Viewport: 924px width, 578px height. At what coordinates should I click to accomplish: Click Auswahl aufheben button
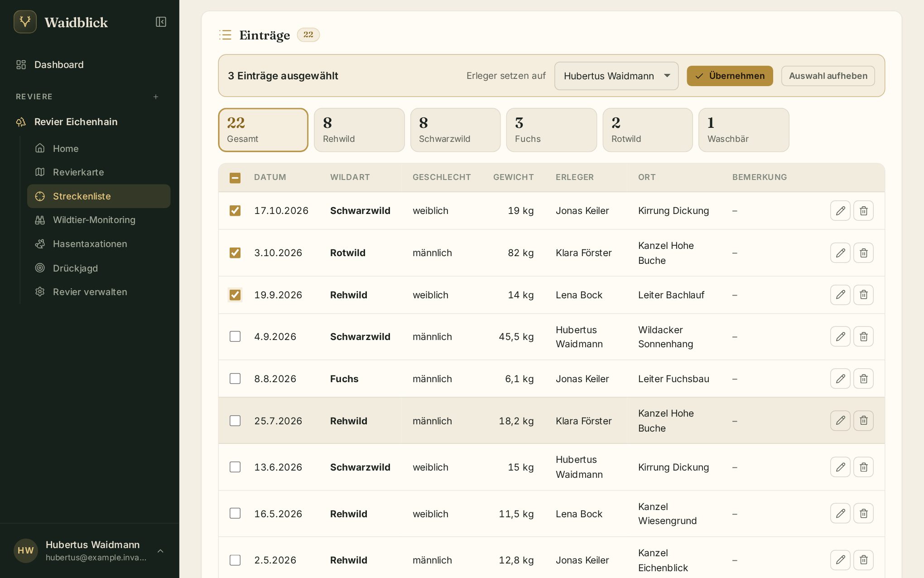pyautogui.click(x=828, y=76)
